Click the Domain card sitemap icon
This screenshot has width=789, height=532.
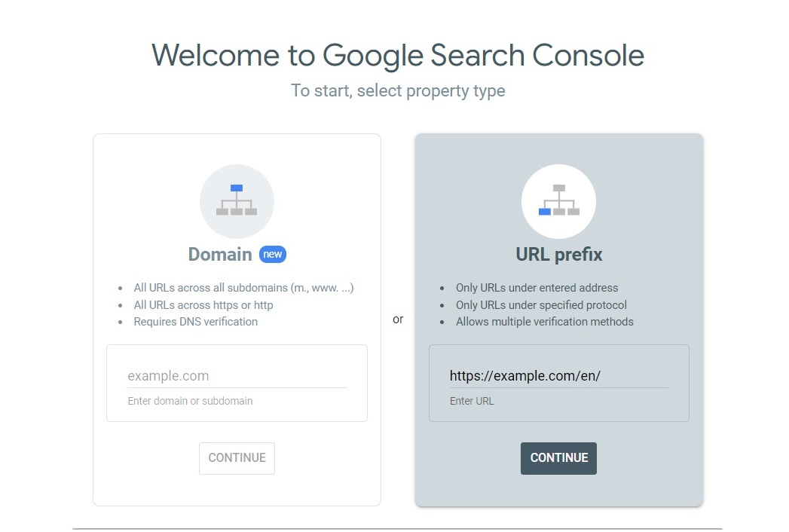click(237, 200)
